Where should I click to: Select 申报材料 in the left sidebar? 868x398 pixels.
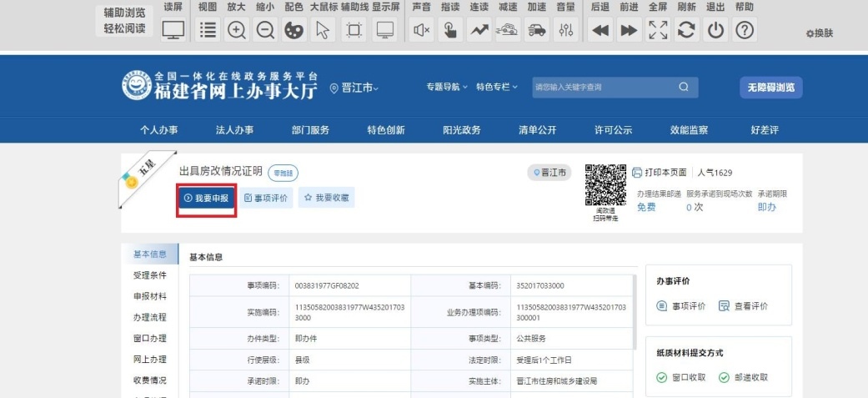pos(150,296)
